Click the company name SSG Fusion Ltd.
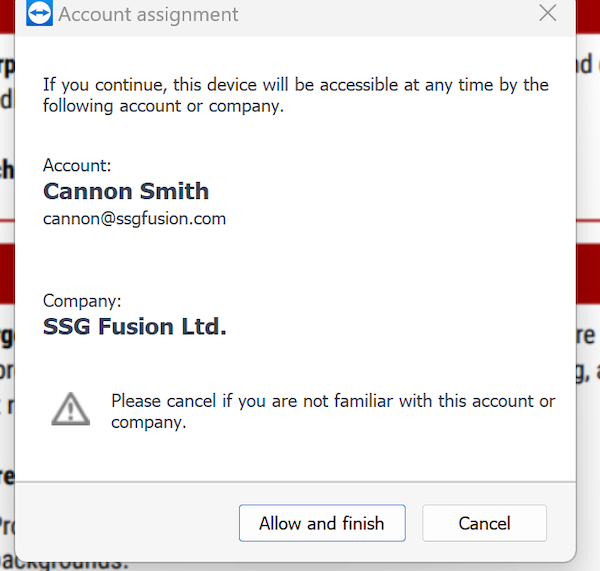 pos(135,326)
